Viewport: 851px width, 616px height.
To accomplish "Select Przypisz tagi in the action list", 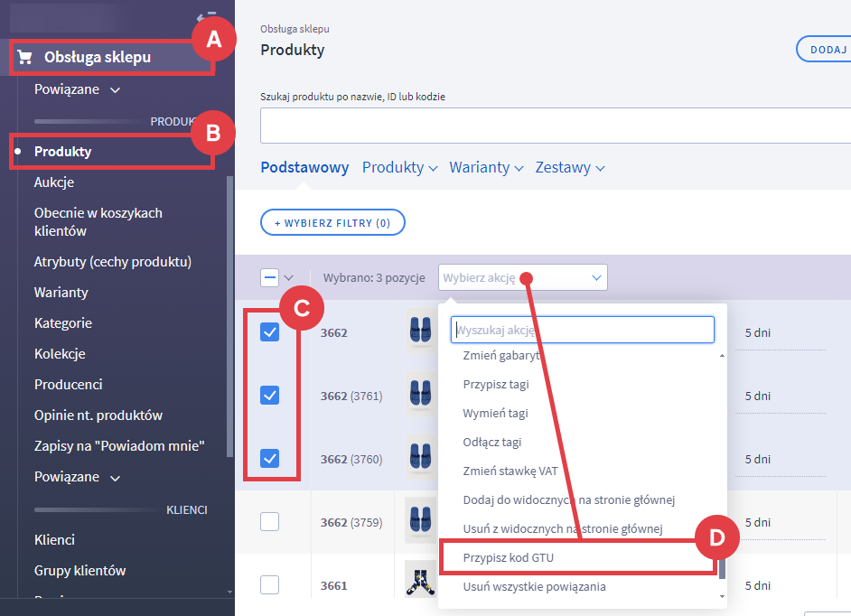I will (496, 384).
